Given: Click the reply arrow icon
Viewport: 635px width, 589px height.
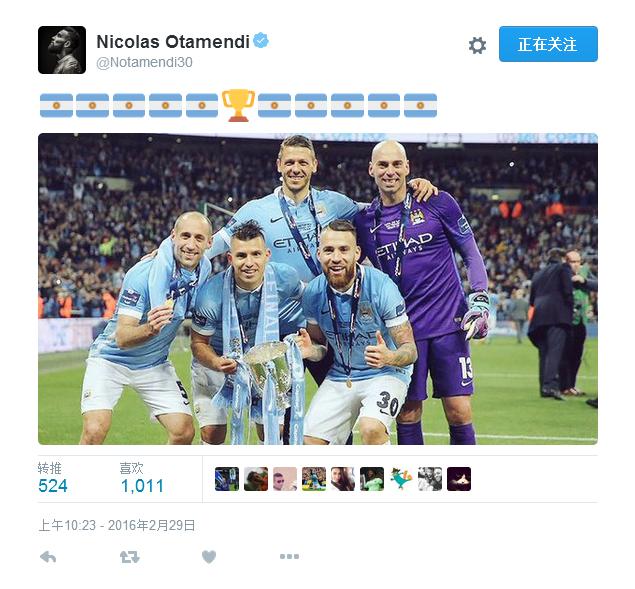Looking at the screenshot, I should pos(48,557).
